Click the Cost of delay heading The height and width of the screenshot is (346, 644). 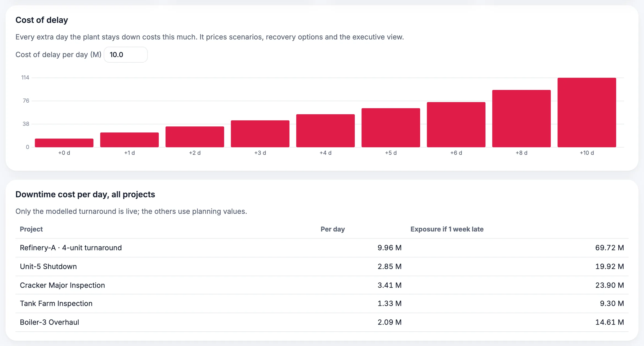pyautogui.click(x=42, y=20)
